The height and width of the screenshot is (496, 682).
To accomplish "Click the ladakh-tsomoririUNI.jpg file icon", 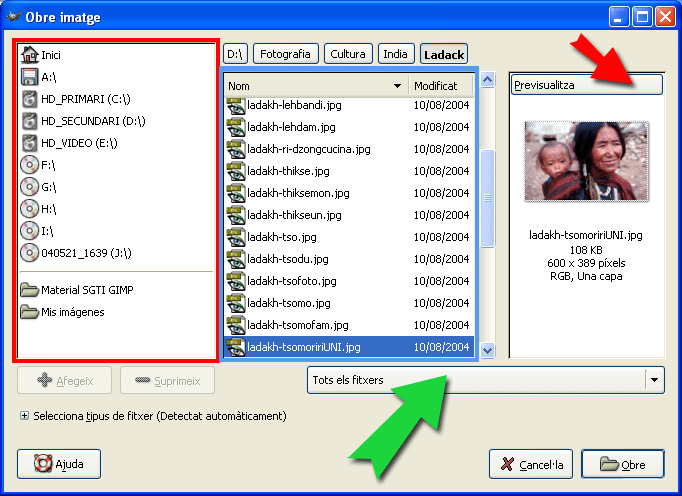I will 236,347.
